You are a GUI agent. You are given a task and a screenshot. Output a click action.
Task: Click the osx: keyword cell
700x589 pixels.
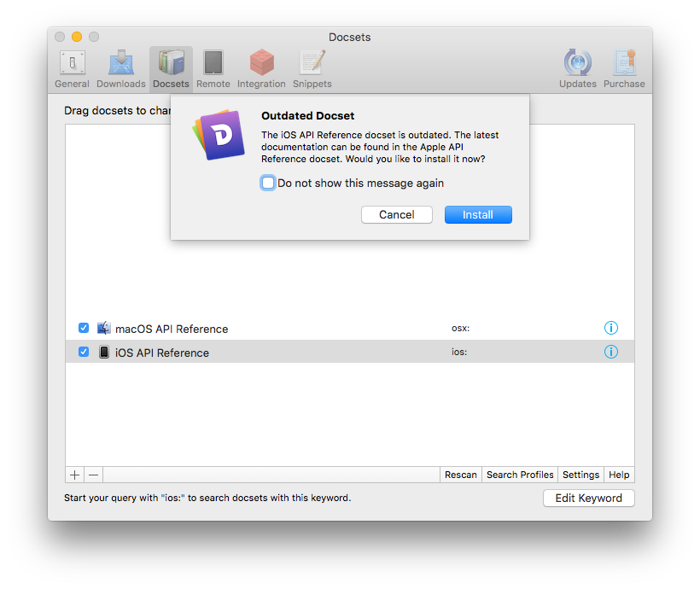pos(460,328)
